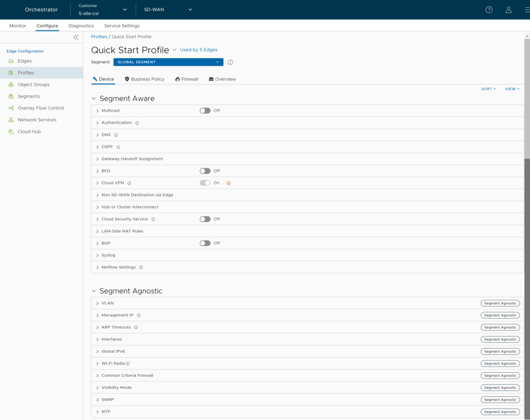The image size is (530, 420).
Task: Click the Profiles breadcrumb link
Action: click(x=99, y=36)
